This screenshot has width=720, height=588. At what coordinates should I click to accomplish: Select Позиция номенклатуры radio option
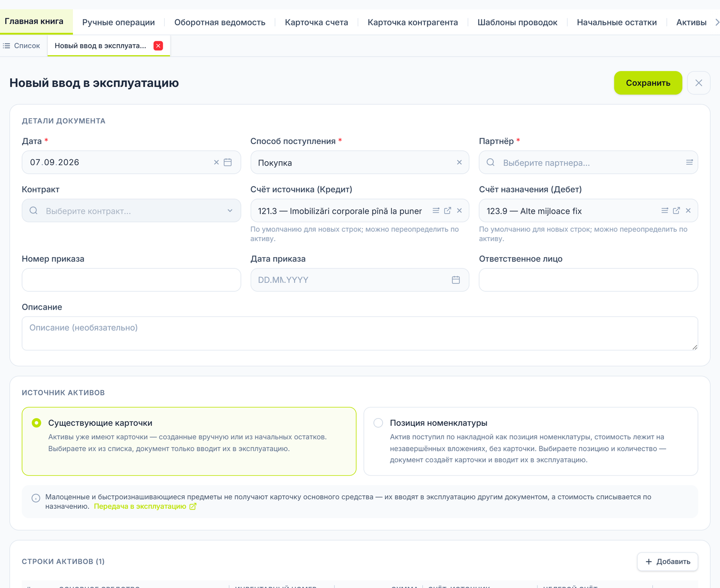pos(378,423)
